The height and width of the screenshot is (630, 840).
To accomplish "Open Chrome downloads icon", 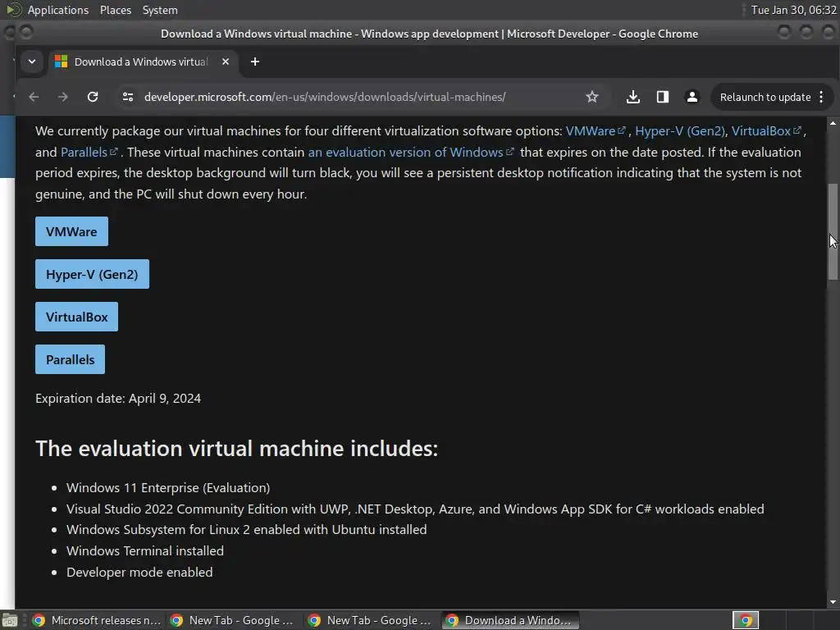I will (x=632, y=97).
